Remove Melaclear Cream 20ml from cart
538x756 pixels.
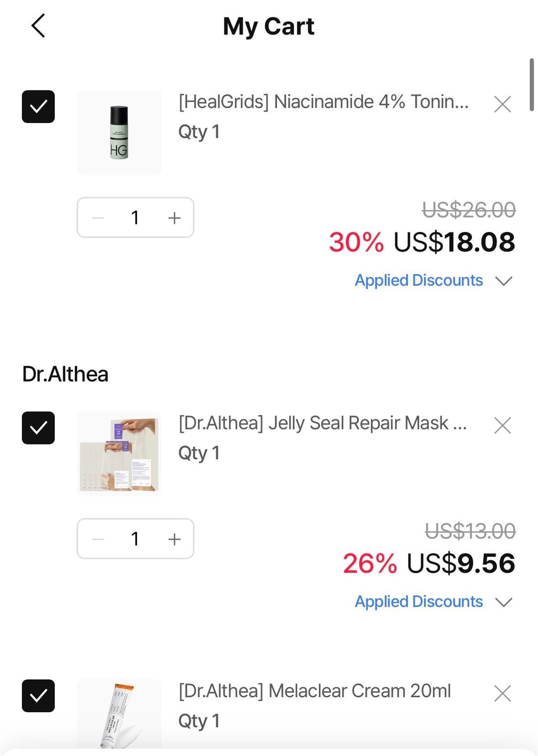tap(502, 693)
